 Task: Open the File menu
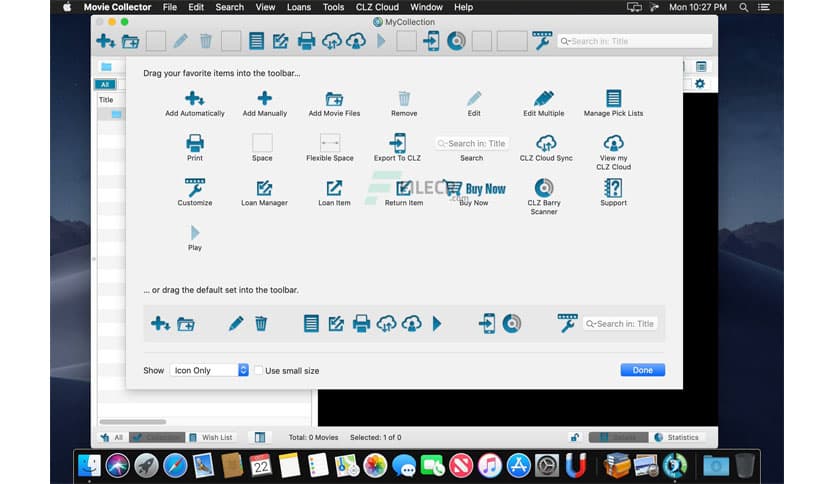coord(170,7)
